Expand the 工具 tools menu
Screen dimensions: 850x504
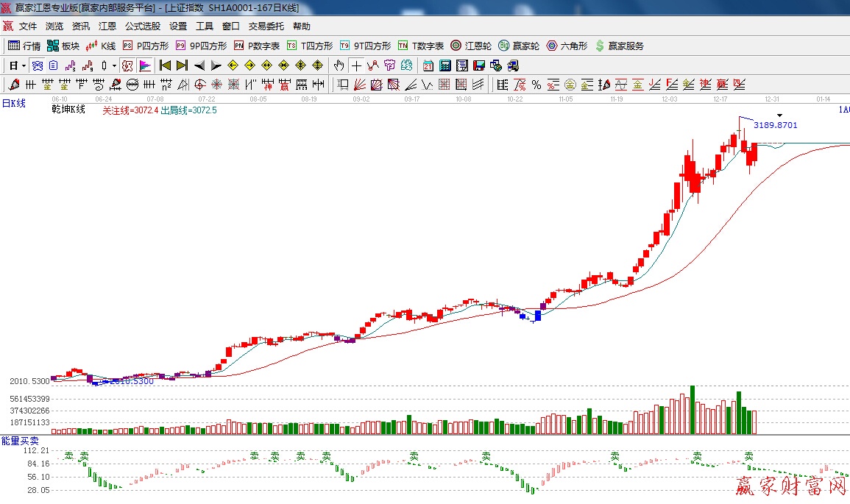[x=205, y=26]
